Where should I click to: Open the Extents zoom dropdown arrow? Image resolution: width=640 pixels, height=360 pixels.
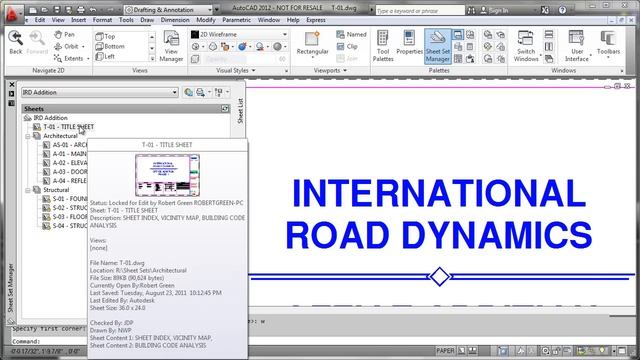[x=88, y=59]
